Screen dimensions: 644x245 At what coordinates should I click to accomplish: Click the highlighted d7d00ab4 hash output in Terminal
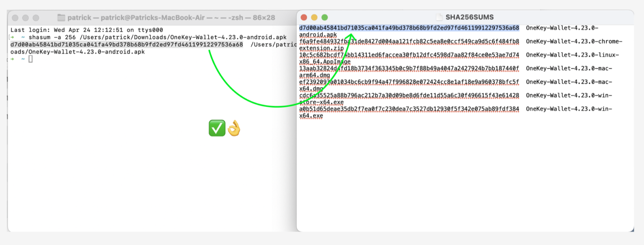coord(126,45)
